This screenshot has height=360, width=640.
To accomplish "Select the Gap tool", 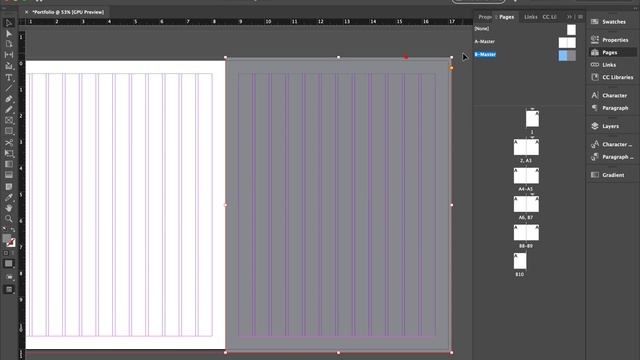I will click(x=9, y=55).
